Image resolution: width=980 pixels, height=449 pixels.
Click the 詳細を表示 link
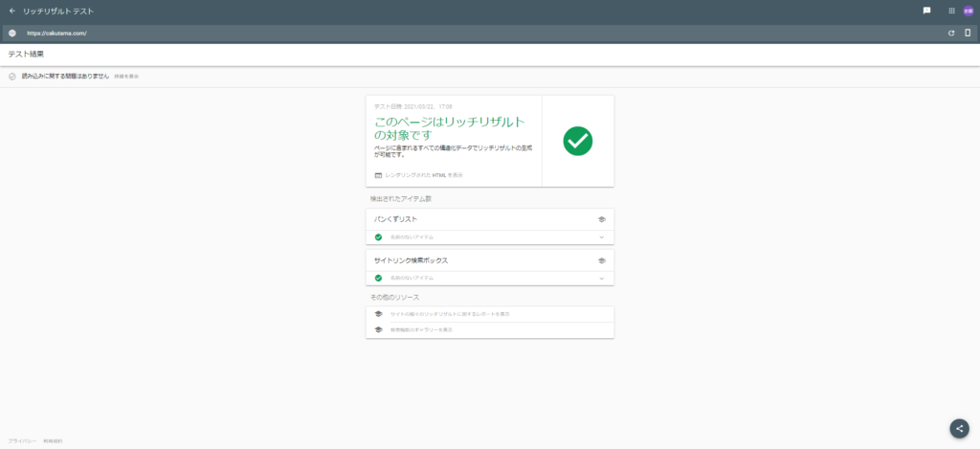click(126, 77)
